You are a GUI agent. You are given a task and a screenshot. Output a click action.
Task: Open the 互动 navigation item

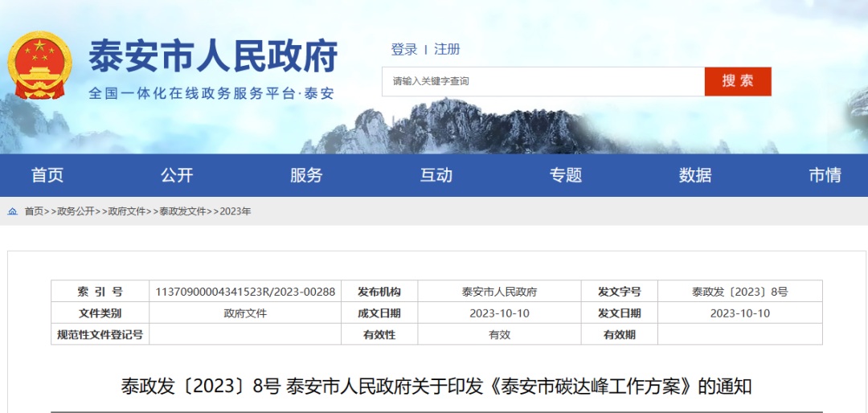point(436,175)
